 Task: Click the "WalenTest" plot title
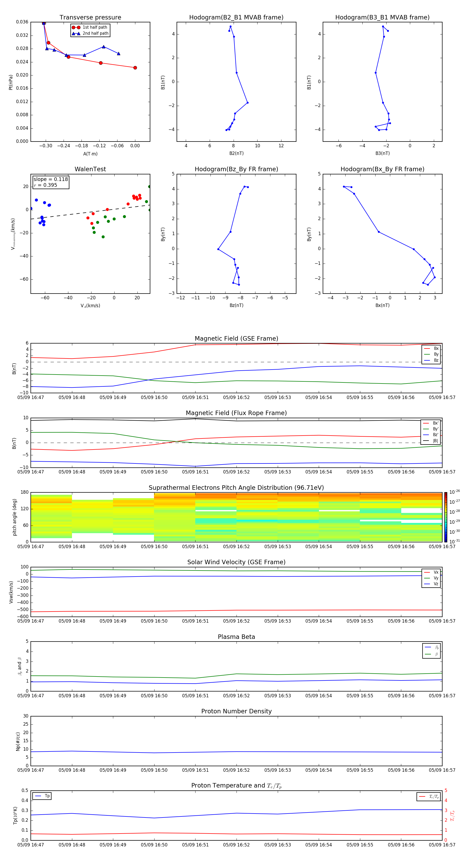90,169
